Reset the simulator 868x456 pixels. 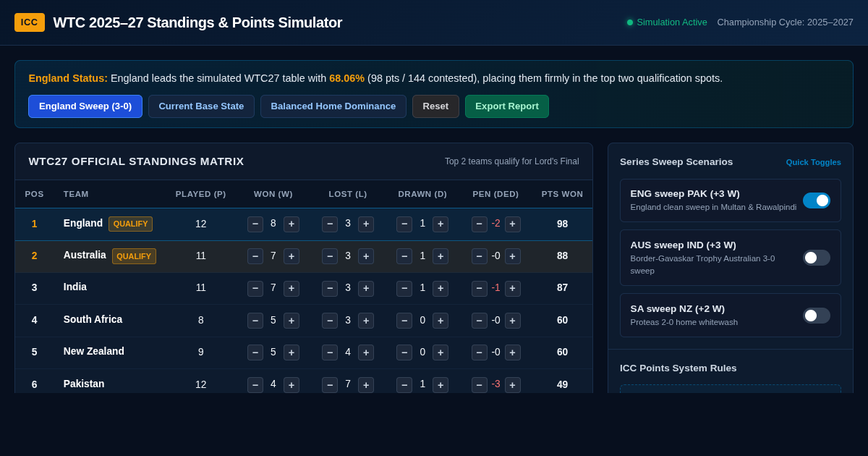(x=435, y=106)
